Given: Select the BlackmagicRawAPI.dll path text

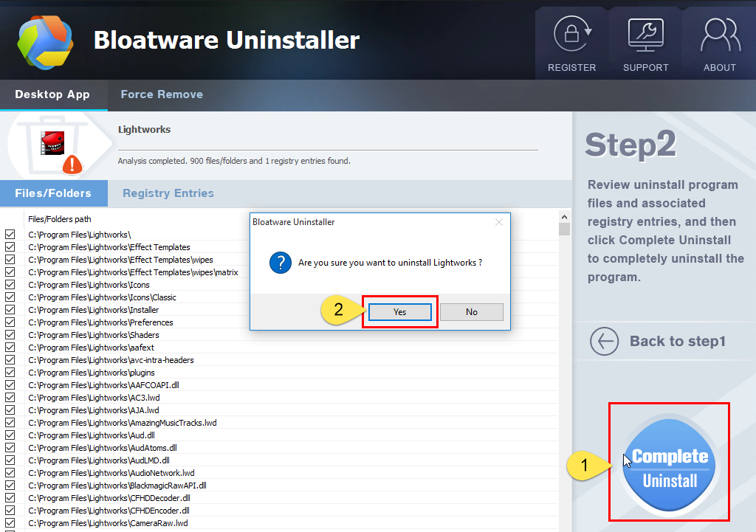Looking at the screenshot, I should tap(117, 486).
